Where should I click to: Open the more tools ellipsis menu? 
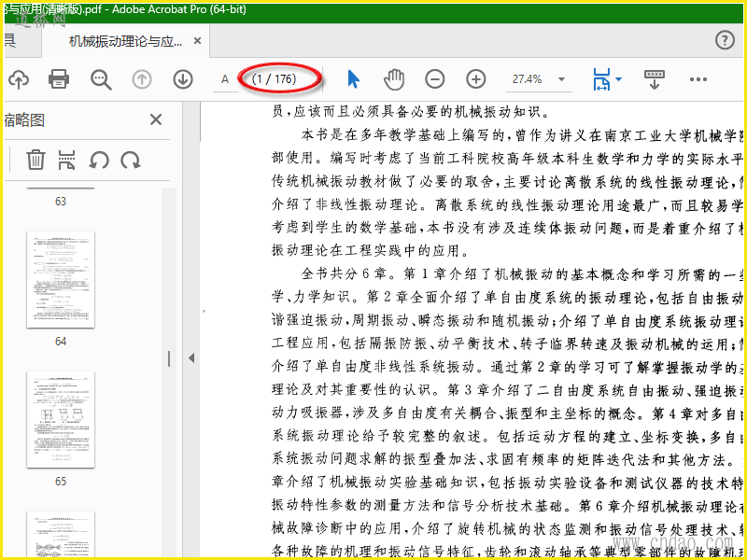698,79
